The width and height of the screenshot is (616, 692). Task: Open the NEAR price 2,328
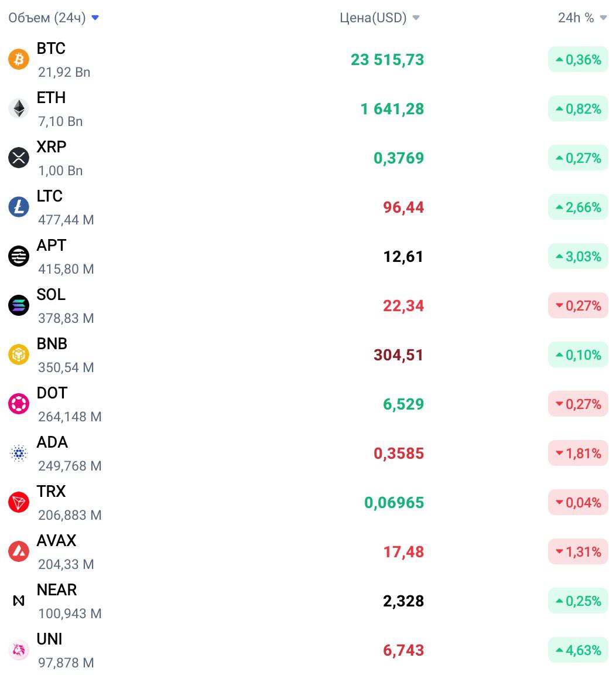pyautogui.click(x=403, y=601)
